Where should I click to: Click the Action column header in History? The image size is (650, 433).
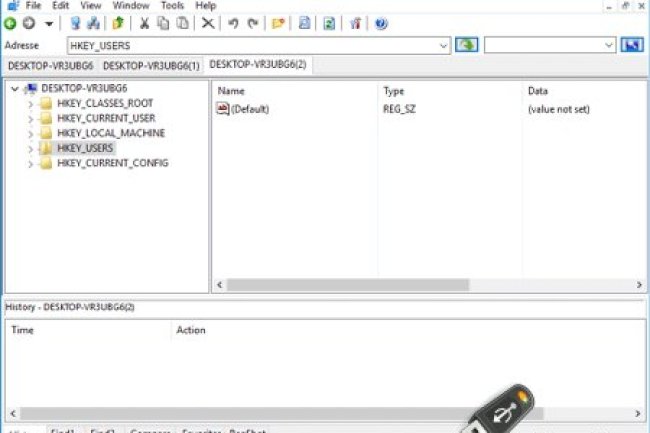[x=191, y=329]
